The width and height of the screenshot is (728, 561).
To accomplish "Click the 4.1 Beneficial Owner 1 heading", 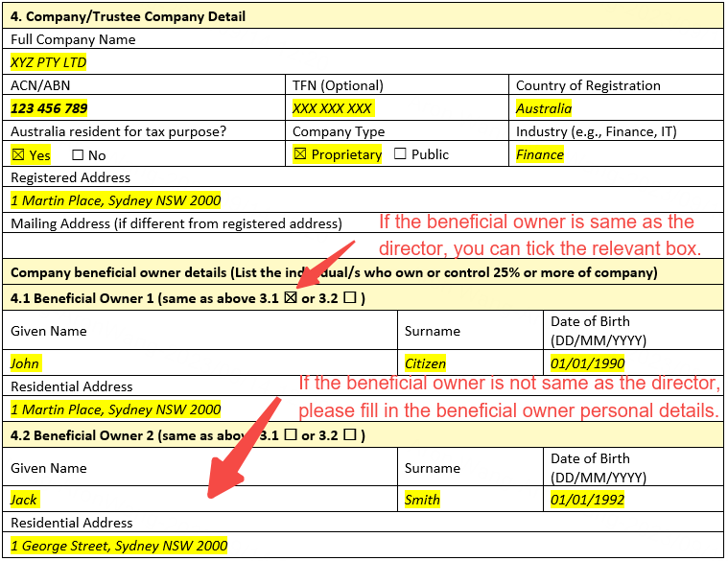I will click(188, 298).
